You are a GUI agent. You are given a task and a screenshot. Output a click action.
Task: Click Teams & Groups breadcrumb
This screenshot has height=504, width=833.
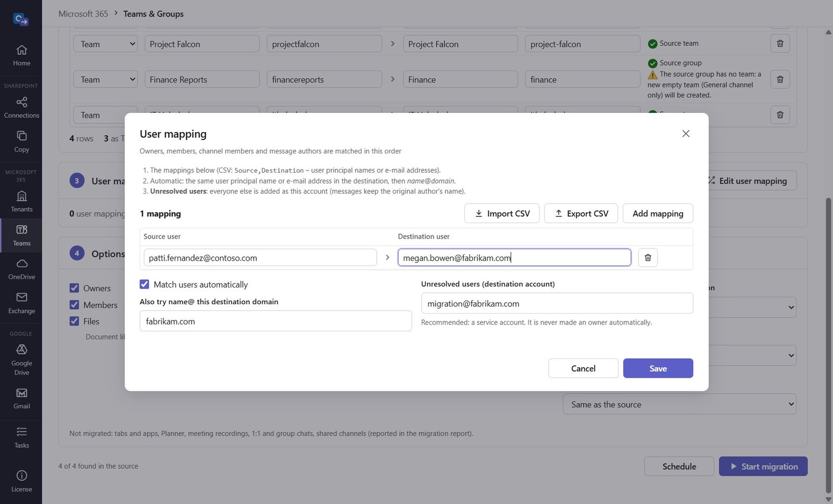coord(154,14)
